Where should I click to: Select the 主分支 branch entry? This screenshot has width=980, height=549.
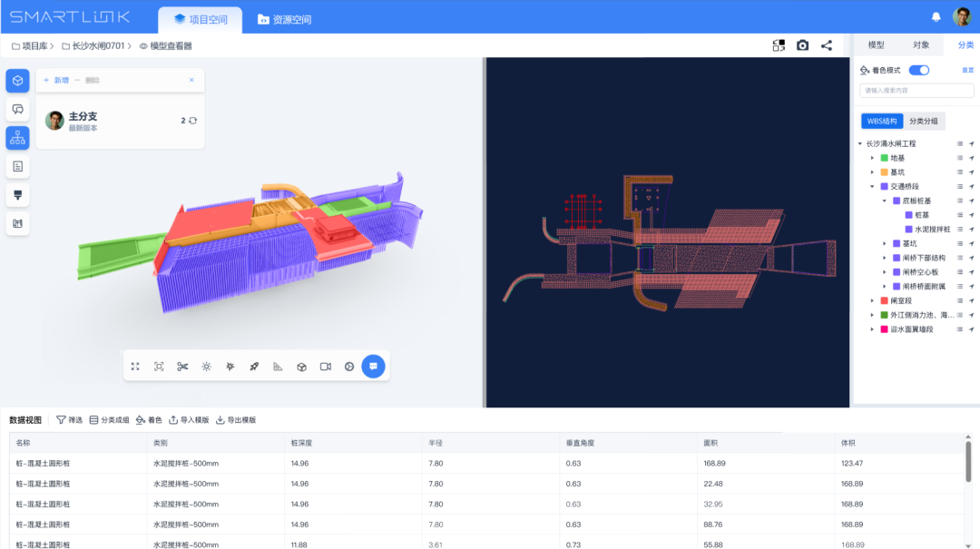[x=120, y=122]
